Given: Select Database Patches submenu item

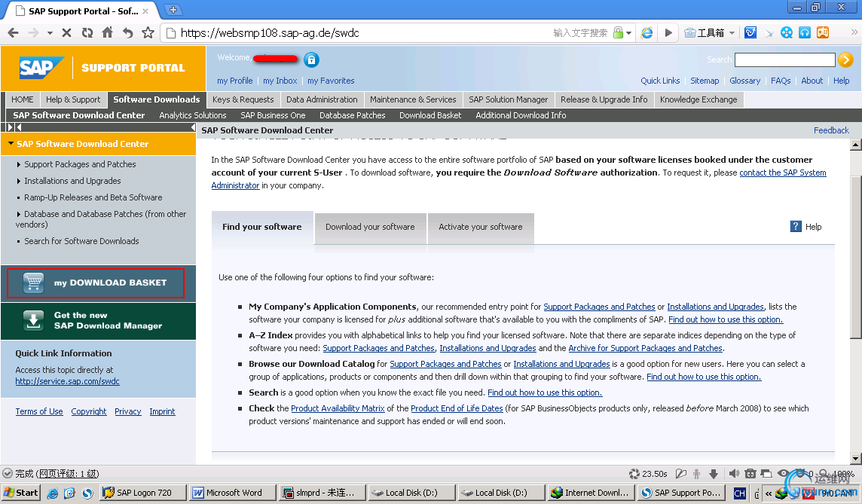Looking at the screenshot, I should tap(352, 115).
